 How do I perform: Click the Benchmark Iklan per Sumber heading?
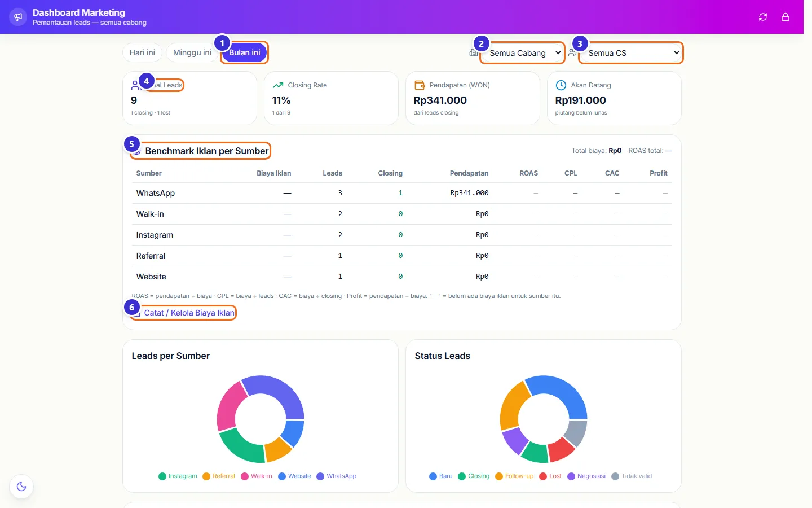(207, 151)
